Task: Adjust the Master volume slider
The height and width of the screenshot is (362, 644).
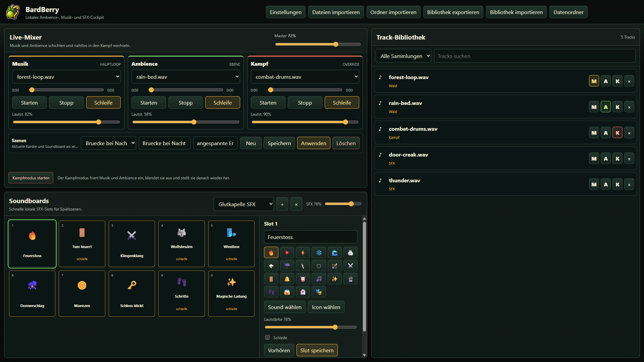Action: (318, 44)
